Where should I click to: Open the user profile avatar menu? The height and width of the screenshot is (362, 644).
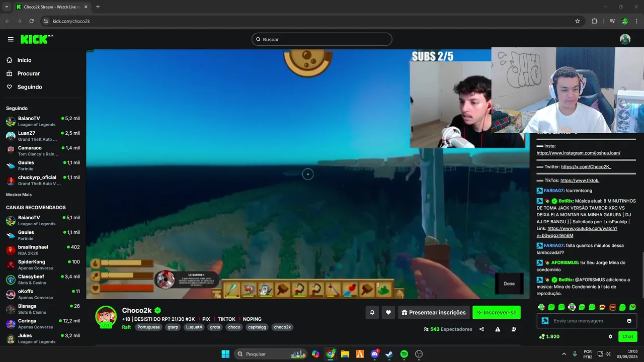click(x=625, y=39)
